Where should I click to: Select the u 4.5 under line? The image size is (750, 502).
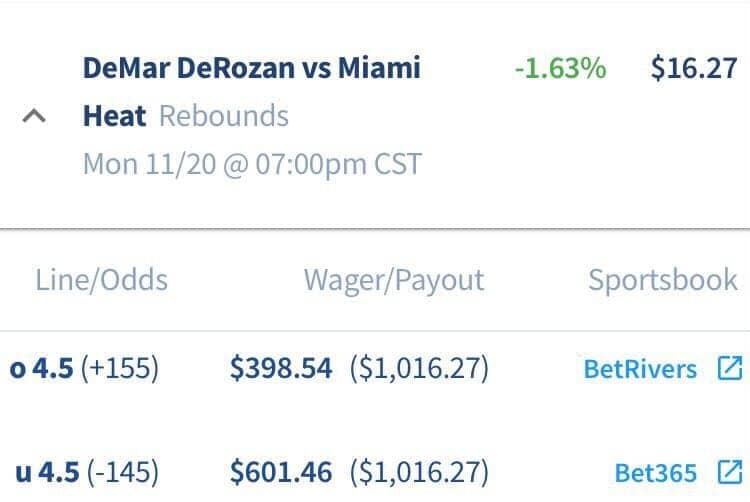pyautogui.click(x=47, y=472)
